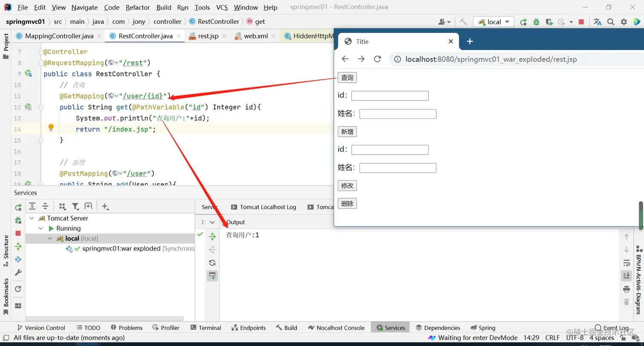Click the Debug bug icon in top toolbar
Viewport: 644px width, 346px height.
(x=536, y=22)
